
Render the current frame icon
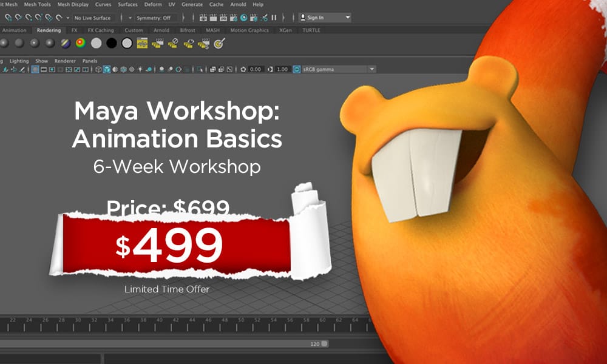coord(213,18)
